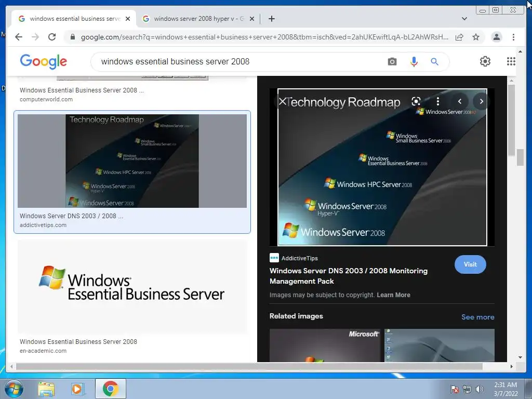This screenshot has height=399, width=532.
Task: Open the Windows Start menu
Action: (x=14, y=389)
